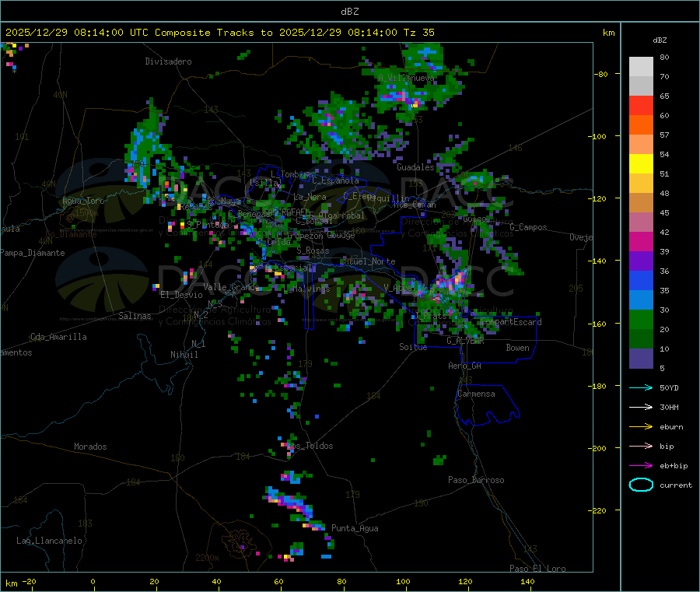Viewport: 700px width, 592px height.
Task: Select the magenta 39–42 dBZ legend swatch
Action: point(641,241)
